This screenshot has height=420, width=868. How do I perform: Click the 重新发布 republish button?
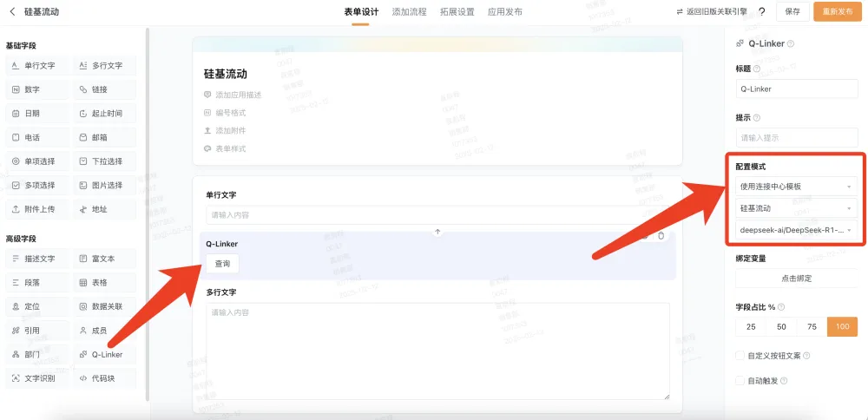pos(838,11)
